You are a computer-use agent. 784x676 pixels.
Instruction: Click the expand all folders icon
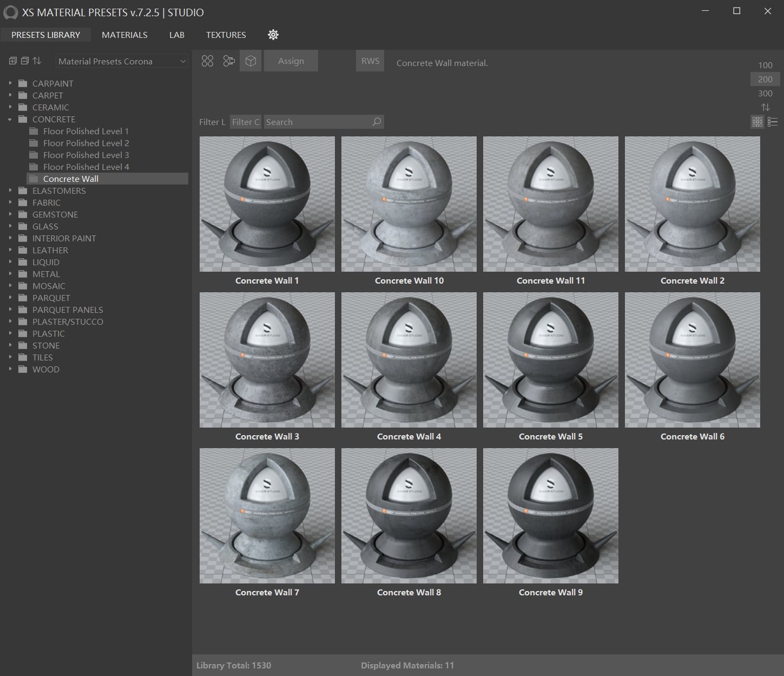[x=13, y=61]
